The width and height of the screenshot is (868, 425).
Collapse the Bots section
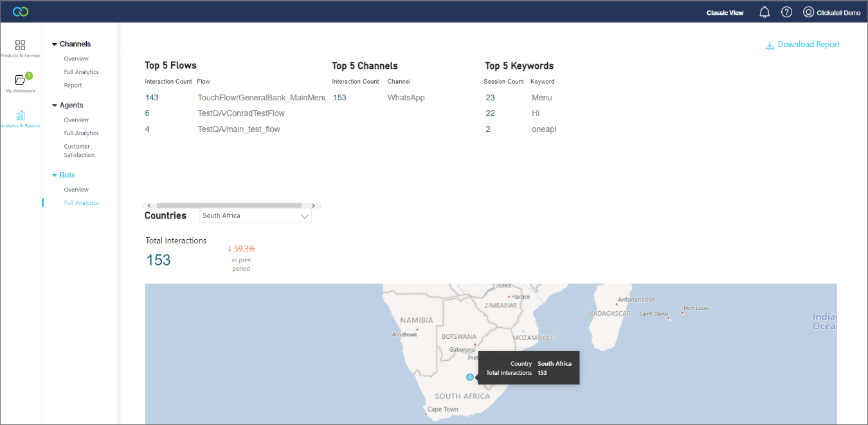55,176
